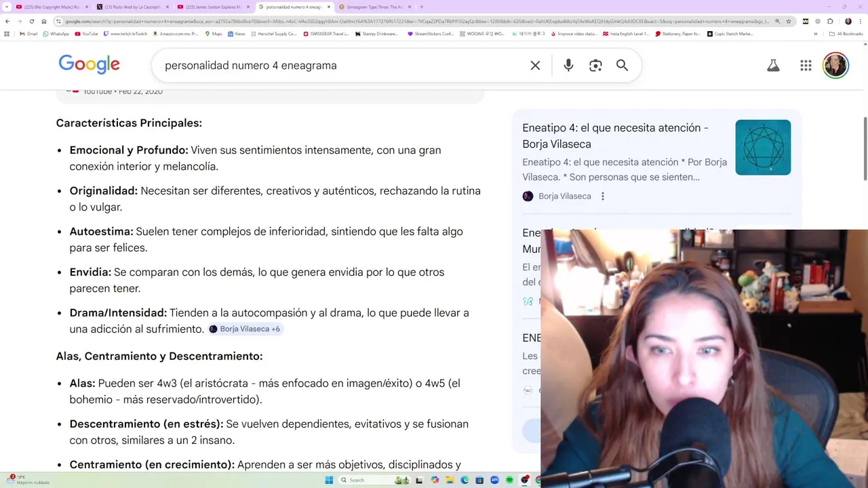The height and width of the screenshot is (488, 868).
Task: Open the Google account profile picture
Action: pyautogui.click(x=835, y=65)
